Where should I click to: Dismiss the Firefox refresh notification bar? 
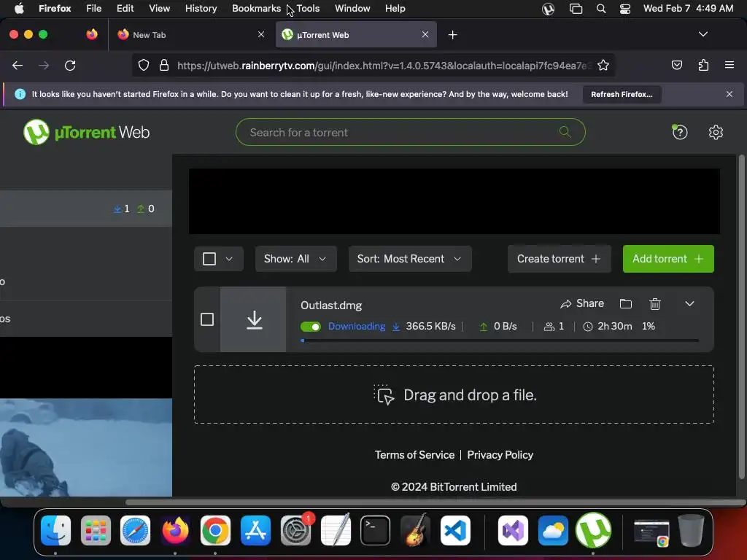729,94
